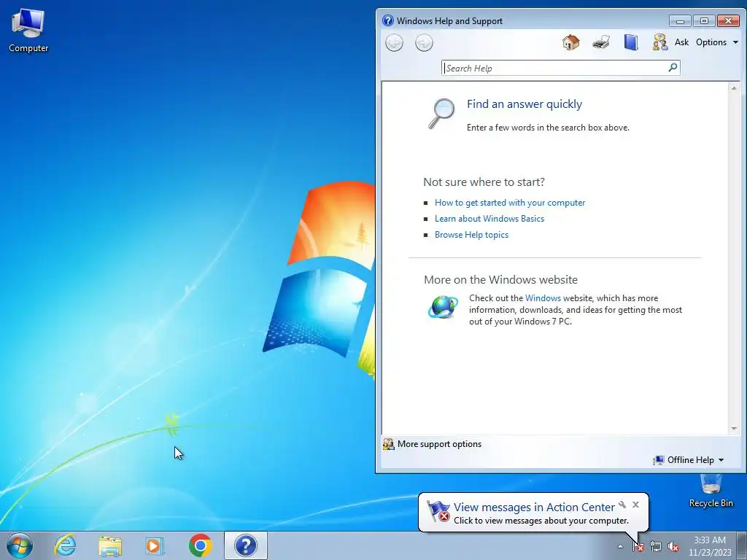Minimize the Windows Help and Support window
Screen dimensions: 747x560
coord(680,21)
